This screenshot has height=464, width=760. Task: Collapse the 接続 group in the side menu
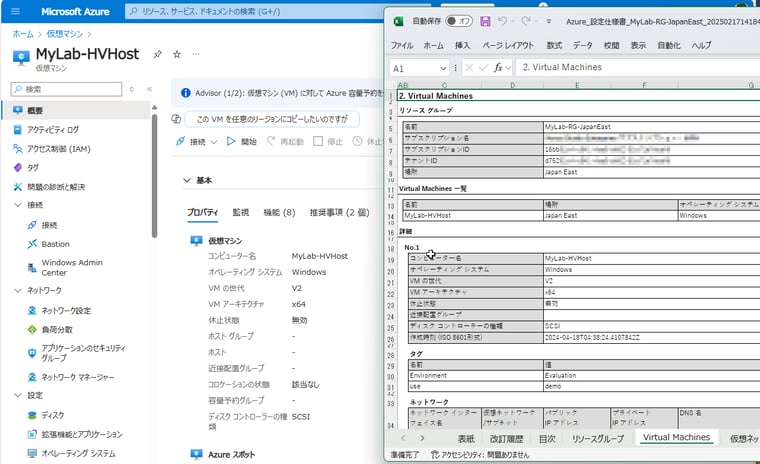point(17,205)
